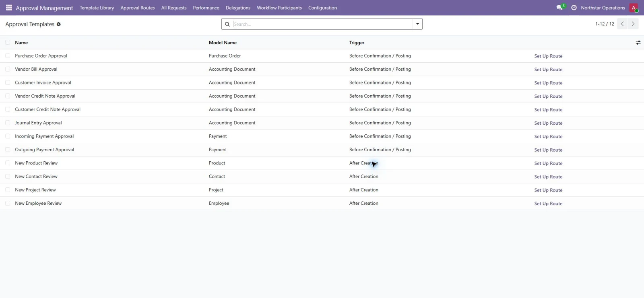Viewport: 644px width, 298px height.
Task: Click Set Up Route for Vendor Credit Note Approval
Action: tap(548, 97)
